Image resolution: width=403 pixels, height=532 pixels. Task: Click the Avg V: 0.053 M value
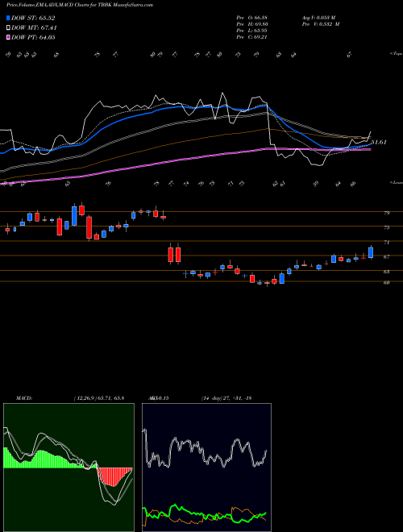320,18
